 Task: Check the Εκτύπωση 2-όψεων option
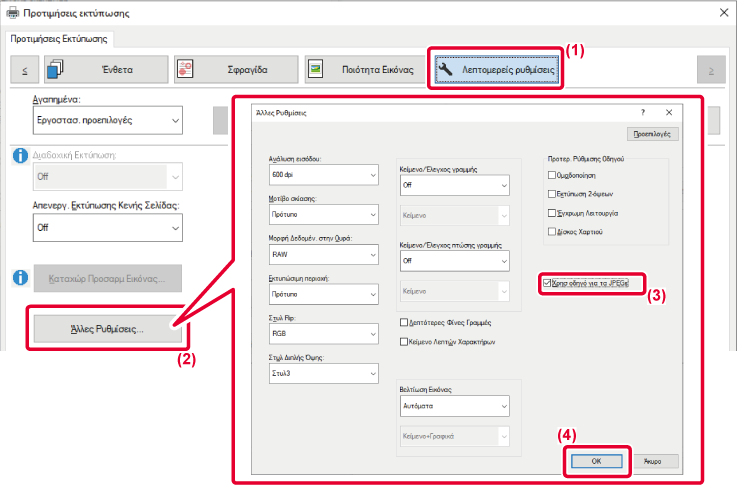pos(552,192)
